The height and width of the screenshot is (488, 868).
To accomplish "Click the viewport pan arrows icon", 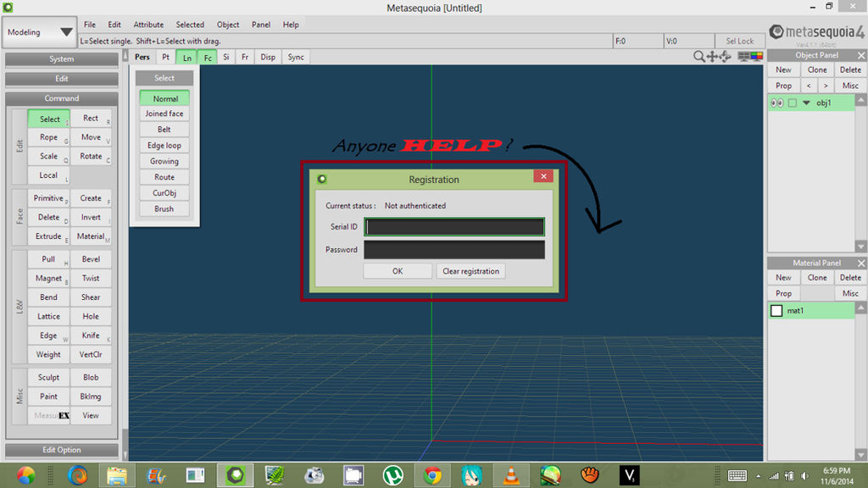I will (x=713, y=57).
